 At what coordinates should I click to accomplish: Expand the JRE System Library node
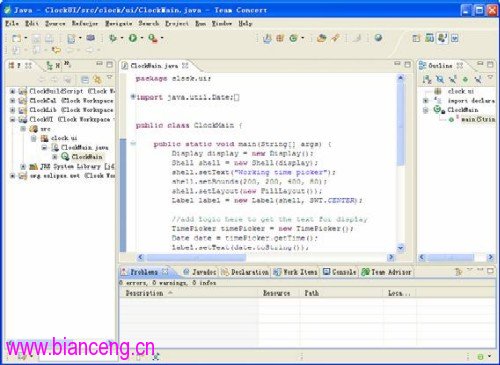23,166
